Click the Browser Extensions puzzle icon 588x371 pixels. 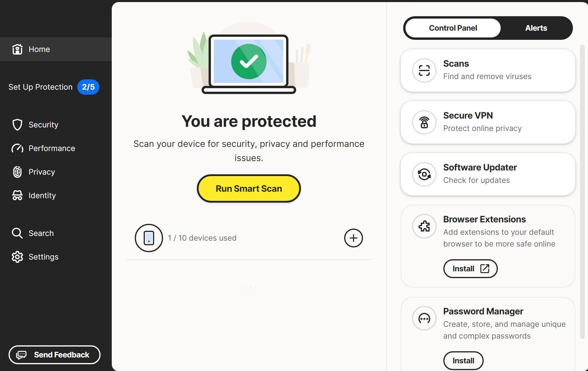pos(424,226)
